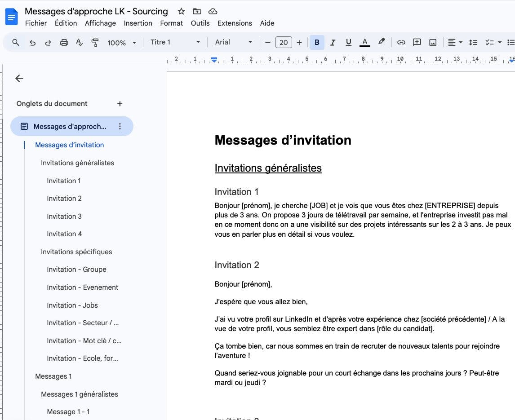Click the insert link icon
This screenshot has height=420, width=515.
point(401,42)
